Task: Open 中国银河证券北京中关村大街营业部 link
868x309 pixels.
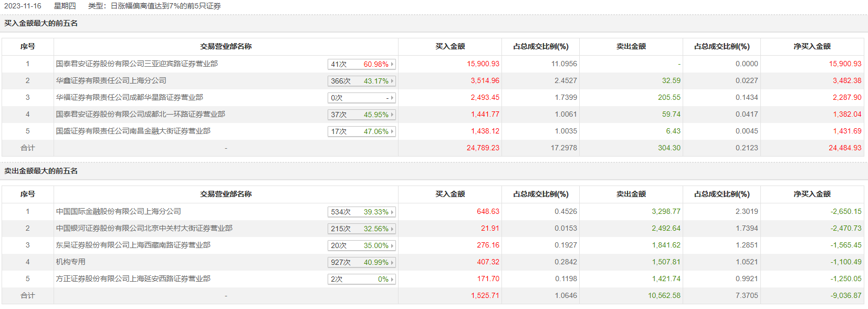Action: [x=144, y=228]
